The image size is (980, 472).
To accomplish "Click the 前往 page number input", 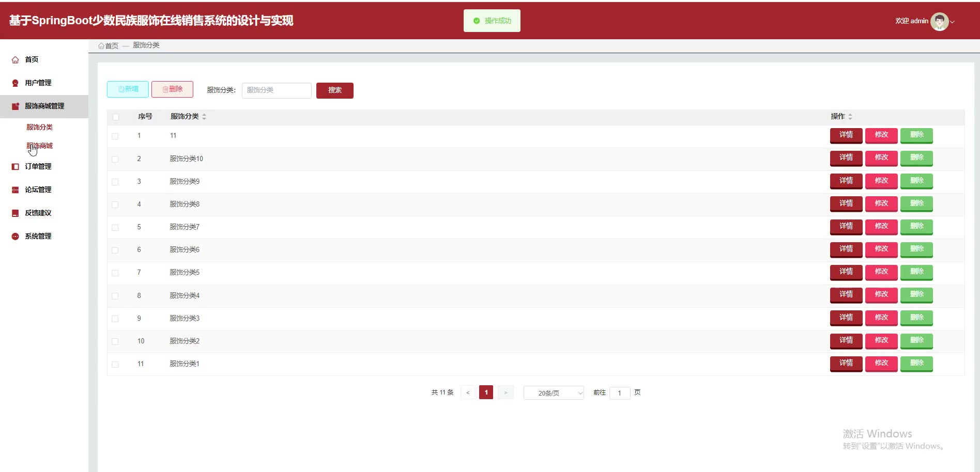I will 620,393.
